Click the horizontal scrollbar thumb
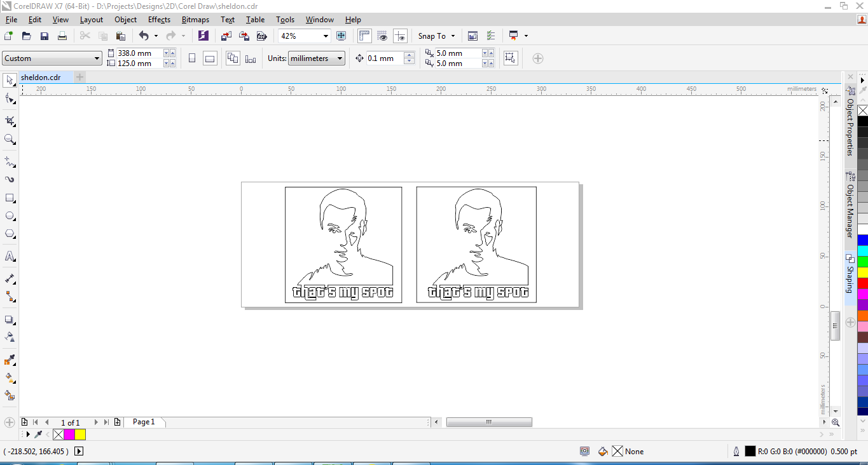 [x=489, y=422]
